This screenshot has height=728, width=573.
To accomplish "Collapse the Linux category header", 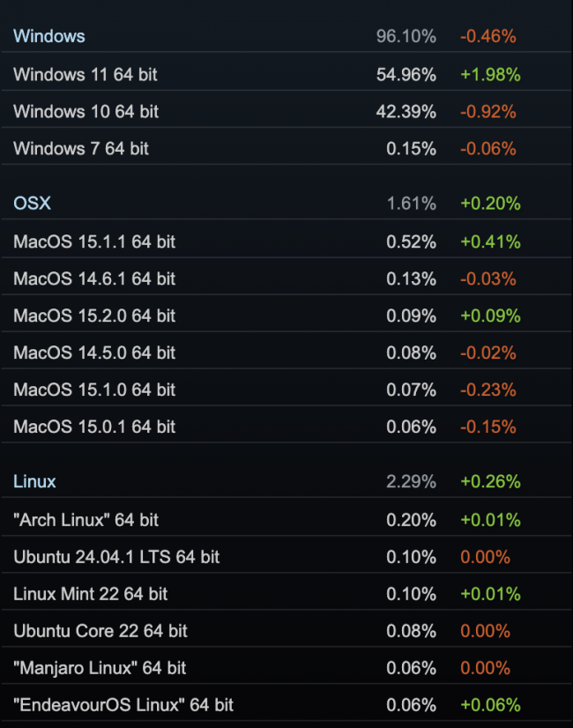I will pyautogui.click(x=35, y=481).
